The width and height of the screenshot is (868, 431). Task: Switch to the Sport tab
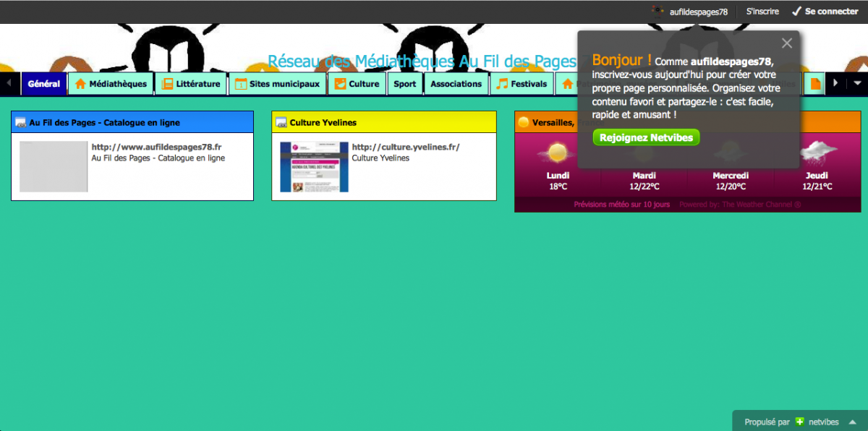tap(404, 84)
